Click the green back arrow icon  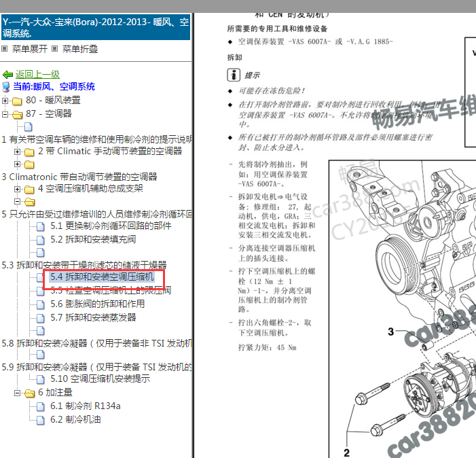point(7,75)
